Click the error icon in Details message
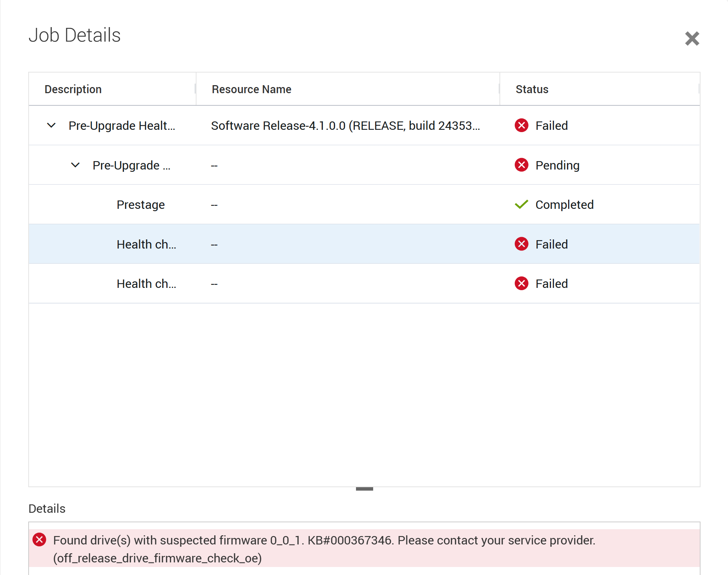The image size is (728, 575). (39, 540)
